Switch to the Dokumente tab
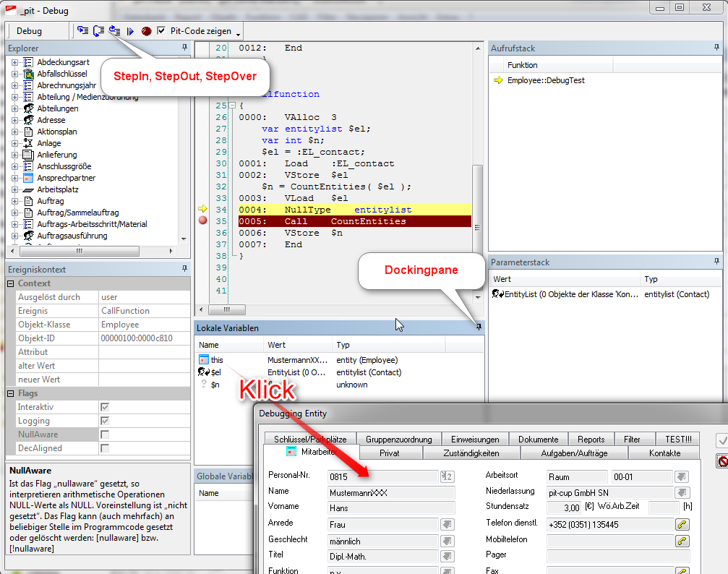The width and height of the screenshot is (728, 574). (x=538, y=439)
